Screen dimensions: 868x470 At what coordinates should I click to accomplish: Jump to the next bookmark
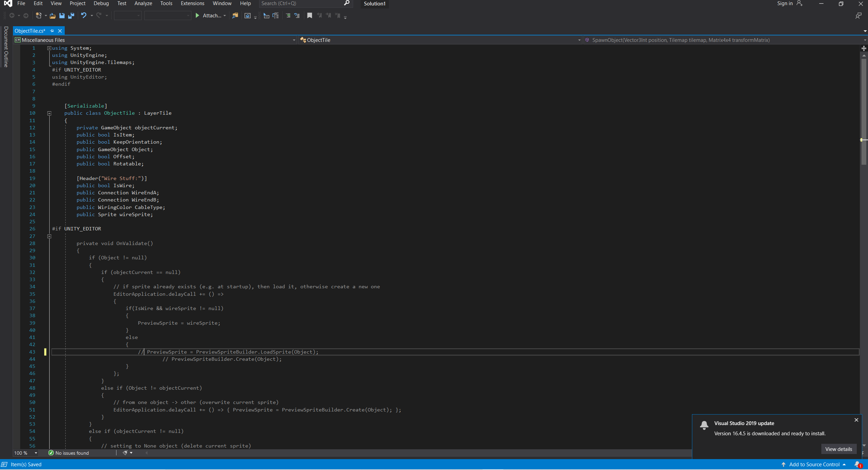click(x=328, y=15)
